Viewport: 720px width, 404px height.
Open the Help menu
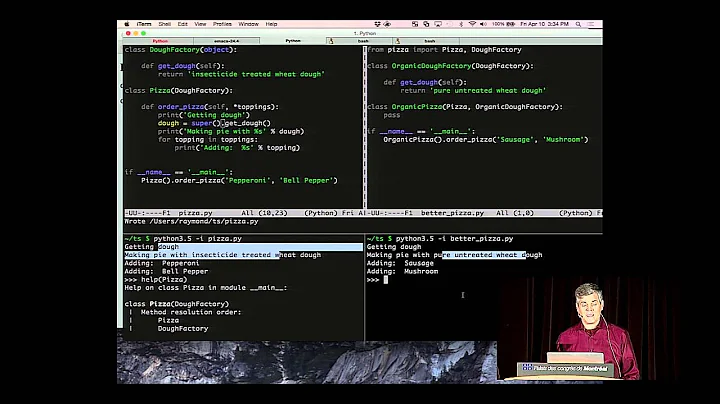click(x=271, y=24)
